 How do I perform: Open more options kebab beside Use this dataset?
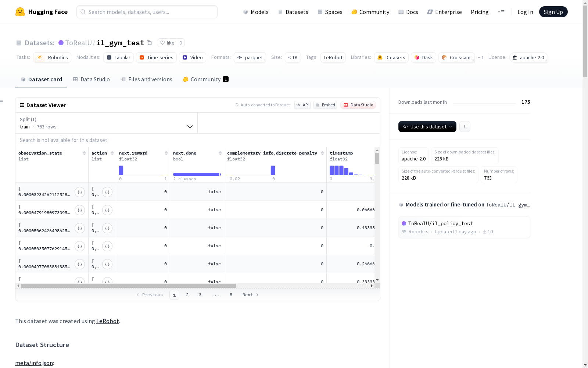465,127
